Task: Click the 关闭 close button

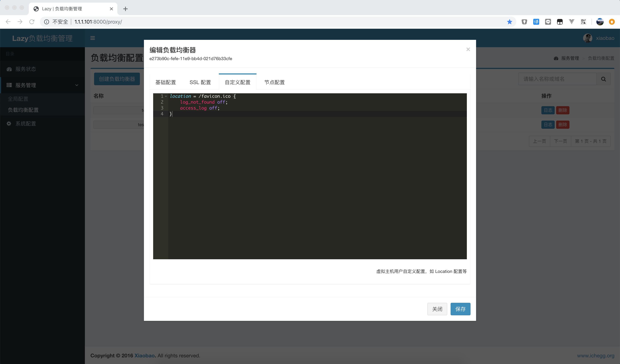Action: pyautogui.click(x=437, y=309)
